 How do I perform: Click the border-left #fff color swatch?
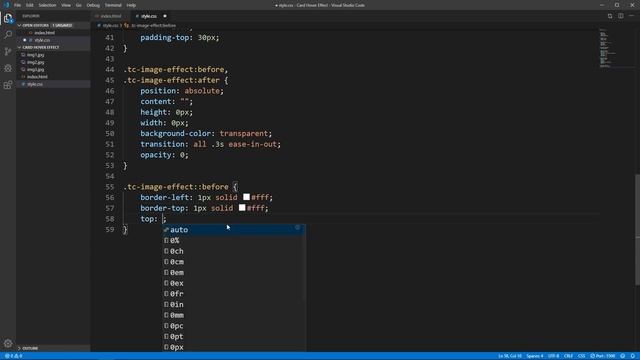pyautogui.click(x=246, y=197)
